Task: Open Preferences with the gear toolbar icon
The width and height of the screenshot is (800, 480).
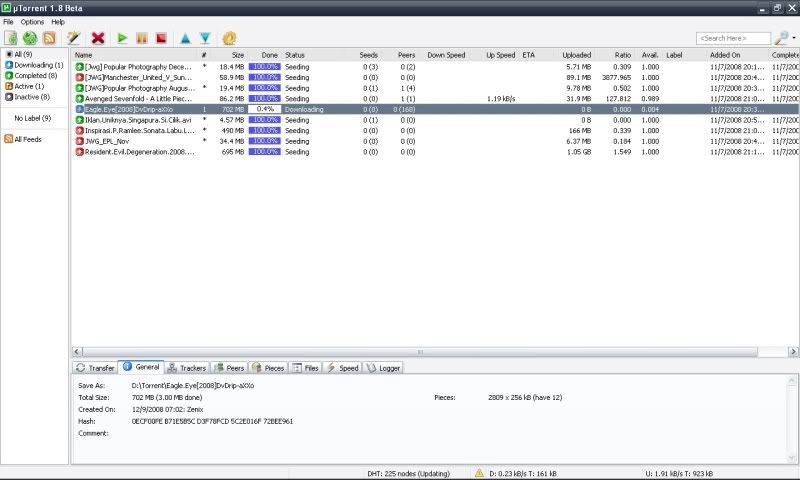Action: (230, 38)
